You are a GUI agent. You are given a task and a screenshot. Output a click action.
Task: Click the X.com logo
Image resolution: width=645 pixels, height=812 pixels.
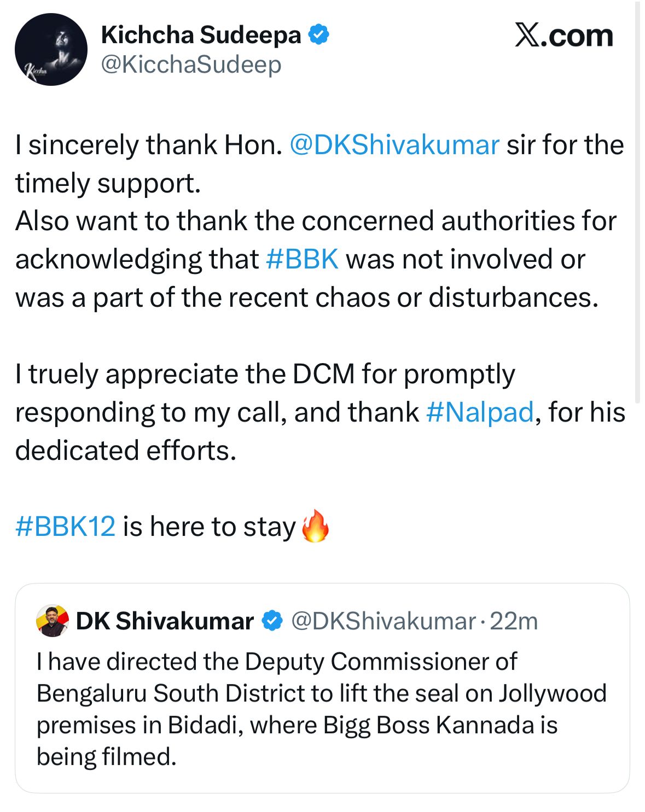(x=563, y=36)
